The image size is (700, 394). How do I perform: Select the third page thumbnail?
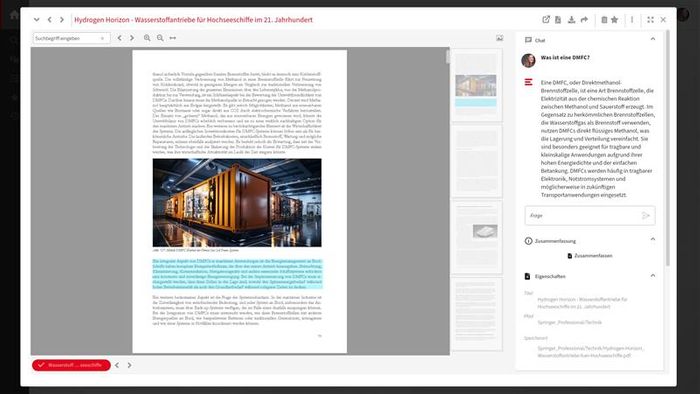tap(476, 237)
